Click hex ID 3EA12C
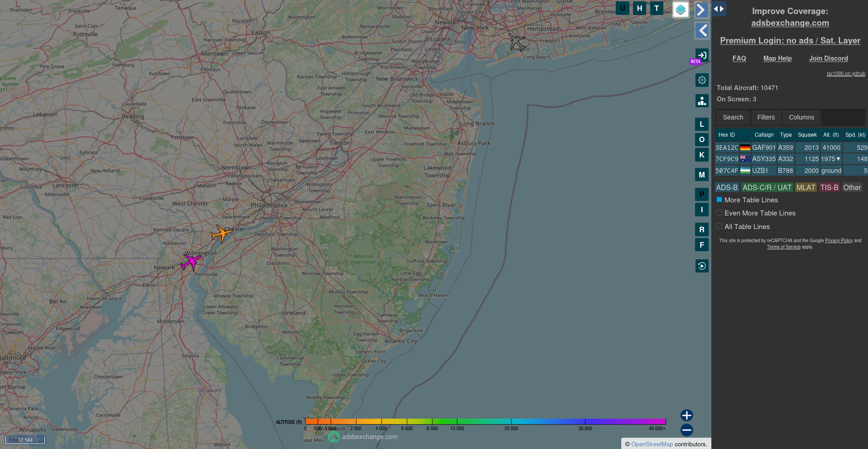Viewport: 868px width, 449px height. click(727, 148)
